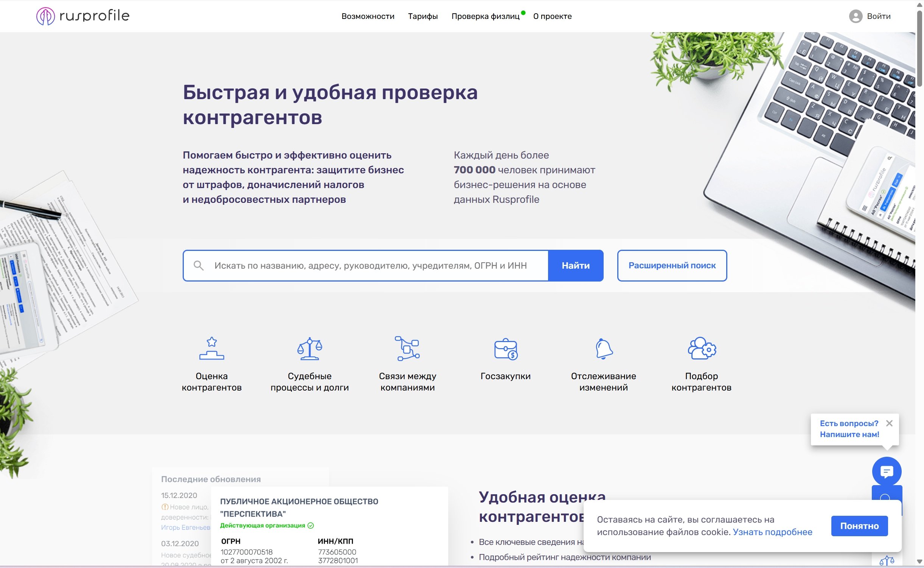The width and height of the screenshot is (924, 568).
Task: Close the "Есть вопросы?" chat tooltip
Action: (889, 423)
